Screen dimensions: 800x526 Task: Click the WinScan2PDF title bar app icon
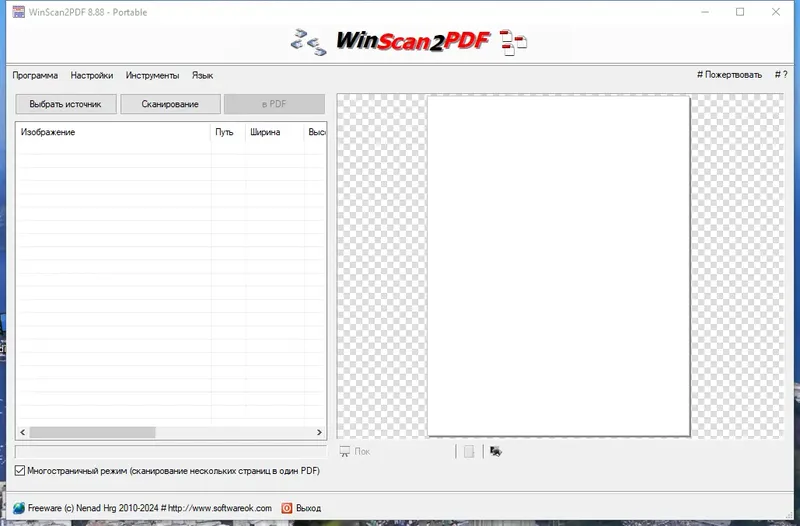click(19, 12)
